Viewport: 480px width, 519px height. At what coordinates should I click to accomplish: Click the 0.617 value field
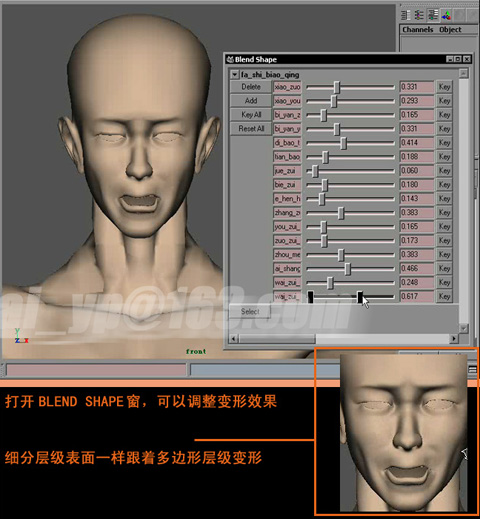coord(417,296)
